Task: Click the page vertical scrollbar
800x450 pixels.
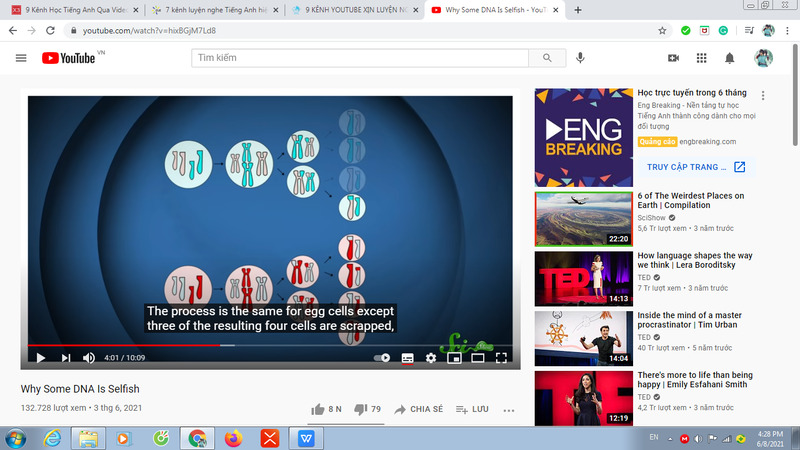Action: pyautogui.click(x=795, y=94)
